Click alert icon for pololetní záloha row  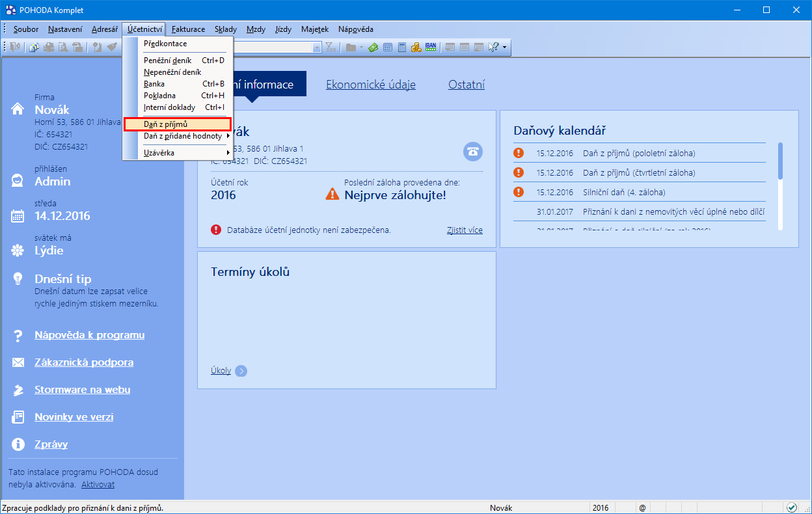tap(519, 153)
